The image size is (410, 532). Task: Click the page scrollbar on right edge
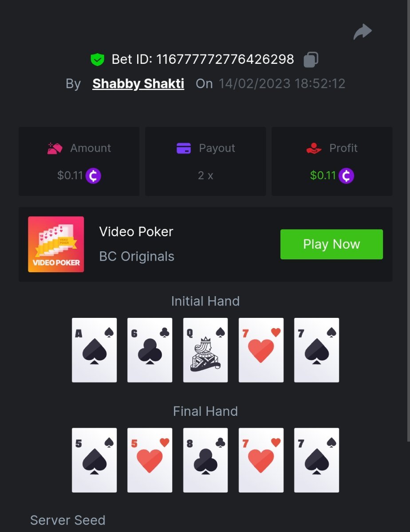click(x=408, y=220)
